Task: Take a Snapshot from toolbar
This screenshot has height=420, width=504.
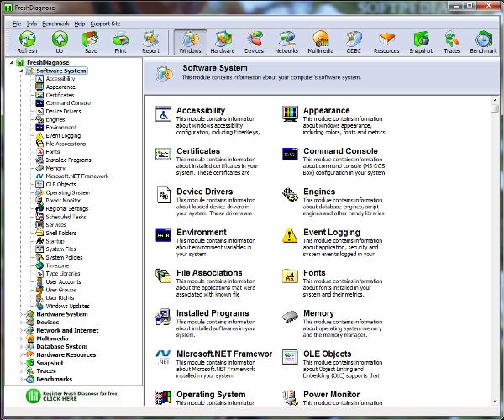Action: coord(421,42)
